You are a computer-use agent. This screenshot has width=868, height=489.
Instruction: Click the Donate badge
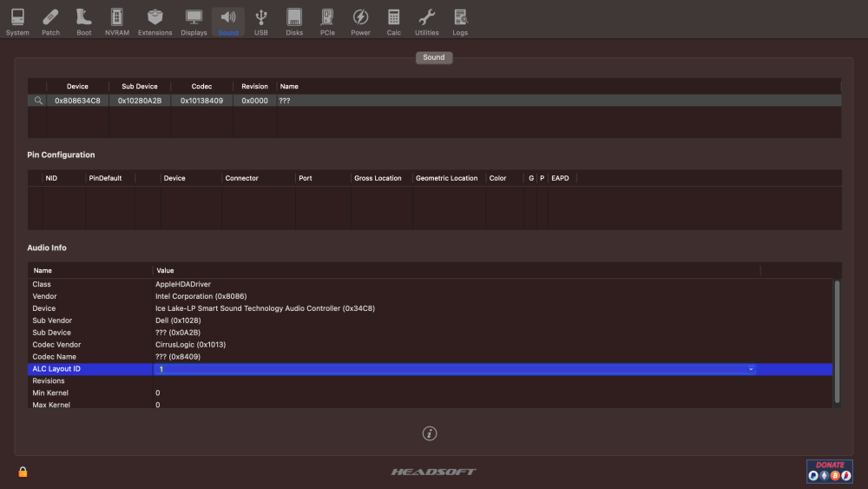(x=829, y=472)
